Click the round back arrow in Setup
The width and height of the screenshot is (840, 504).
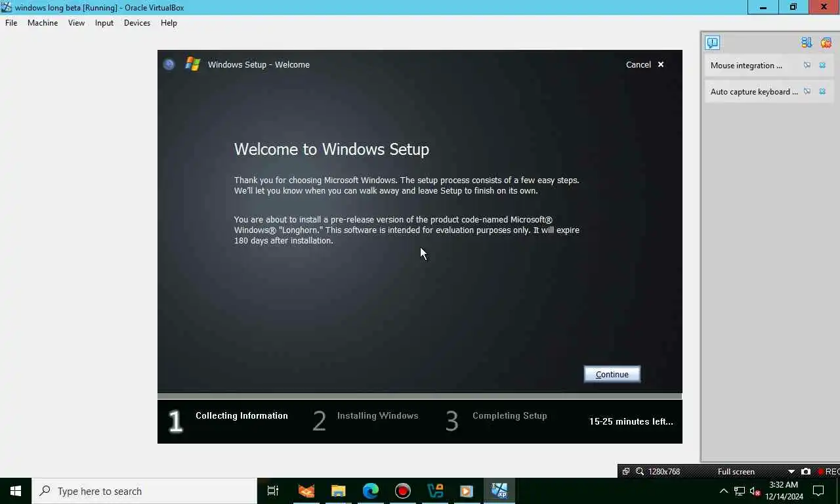[169, 64]
